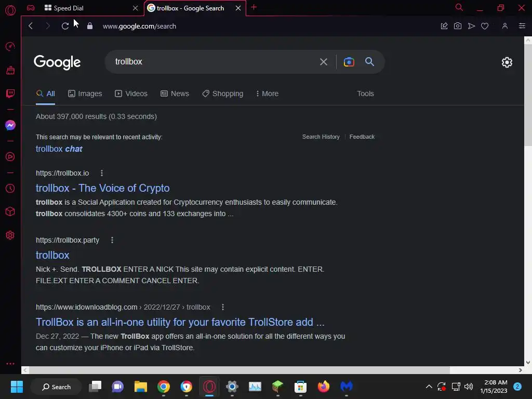Image resolution: width=532 pixels, height=399 pixels.
Task: Open Extensions cube icon in sidebar
Action: click(x=10, y=212)
